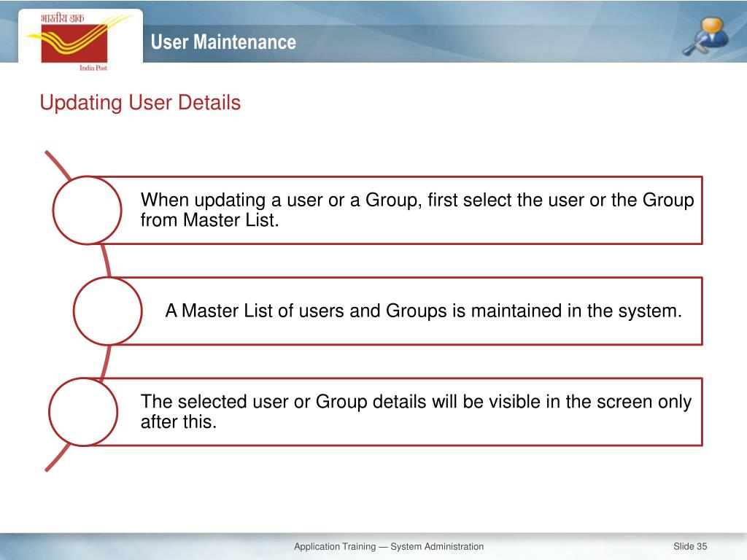Click the circle beside 'The selected user' box
Image resolution: width=747 pixels, height=560 pixels.
(x=83, y=412)
